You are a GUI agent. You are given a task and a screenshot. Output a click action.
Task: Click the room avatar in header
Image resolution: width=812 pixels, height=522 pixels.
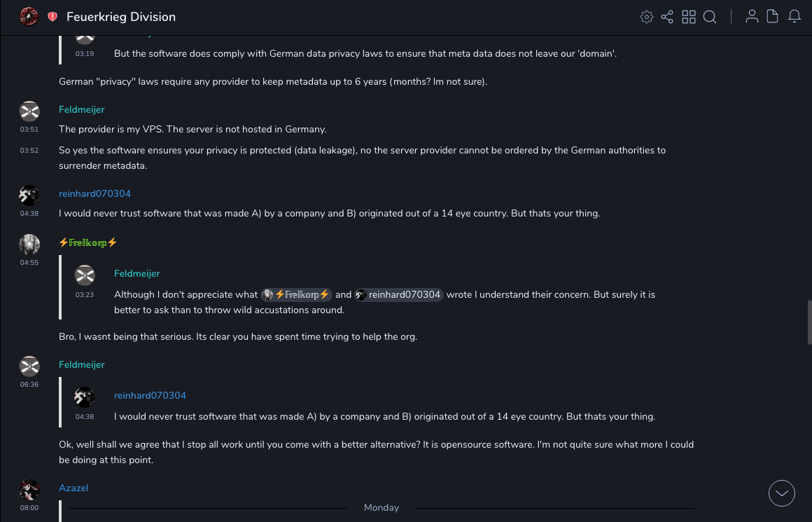pos(29,16)
